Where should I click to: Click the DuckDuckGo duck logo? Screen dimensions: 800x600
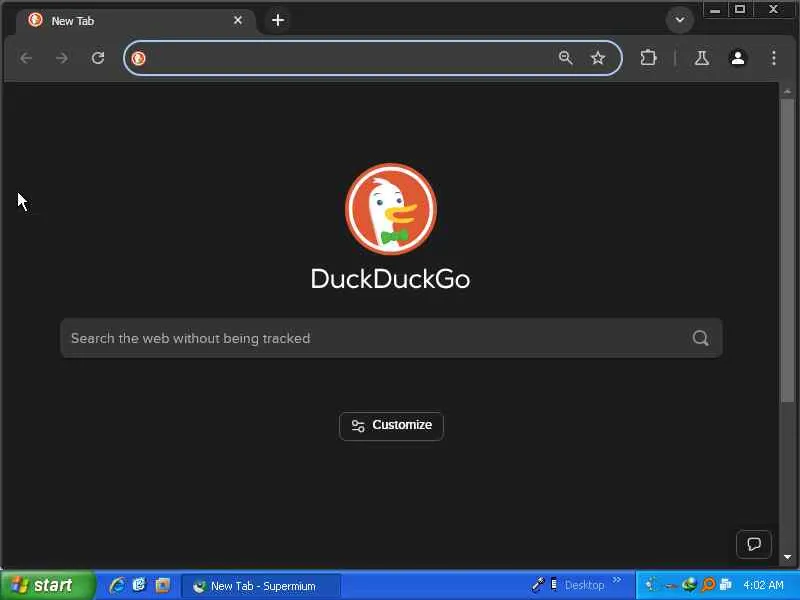pyautogui.click(x=391, y=209)
